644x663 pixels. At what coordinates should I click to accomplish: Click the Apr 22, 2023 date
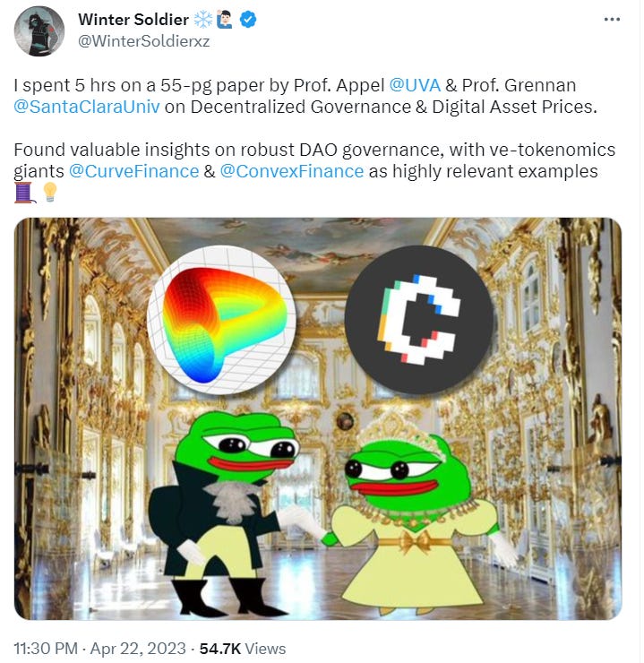[138, 649]
